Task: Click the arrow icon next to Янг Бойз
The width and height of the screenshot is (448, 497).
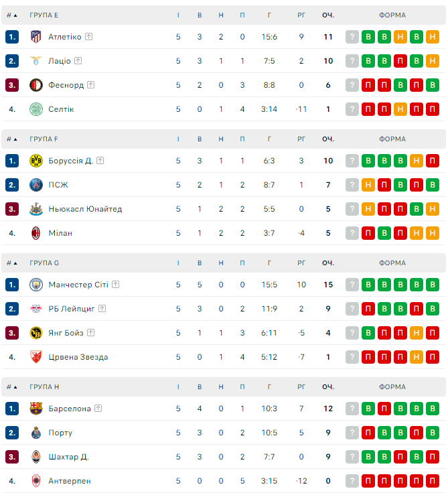Action: pyautogui.click(x=90, y=333)
